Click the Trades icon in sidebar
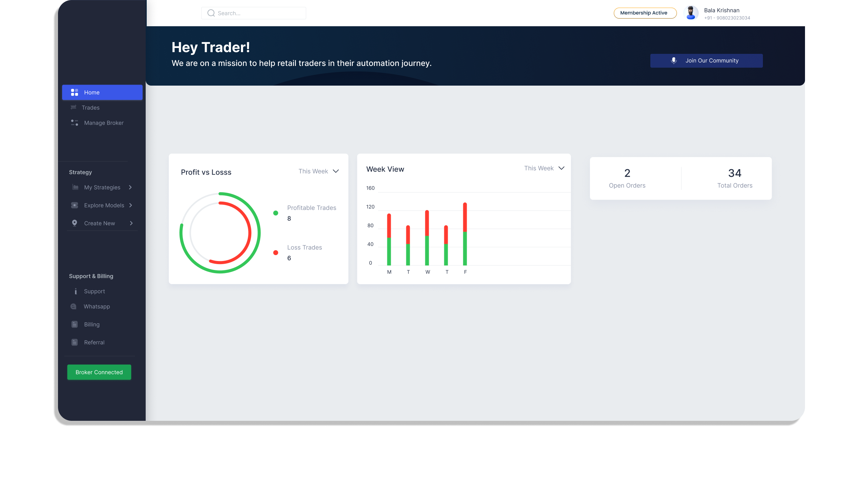Viewport: 863px width, 504px height. coord(74,107)
